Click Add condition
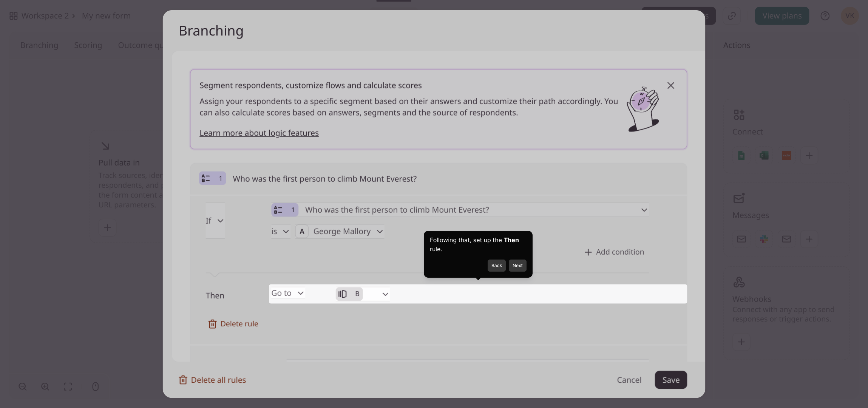This screenshot has height=408, width=868. pos(614,252)
